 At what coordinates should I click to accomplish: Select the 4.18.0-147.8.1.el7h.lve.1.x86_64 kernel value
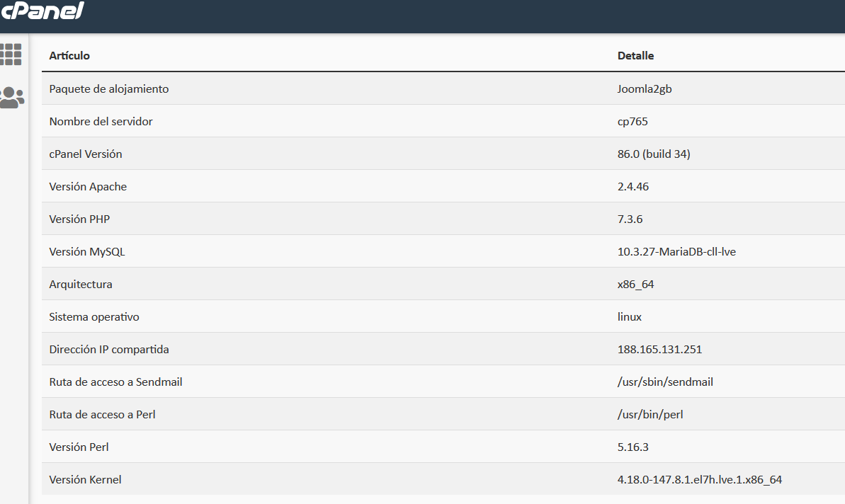tap(700, 480)
